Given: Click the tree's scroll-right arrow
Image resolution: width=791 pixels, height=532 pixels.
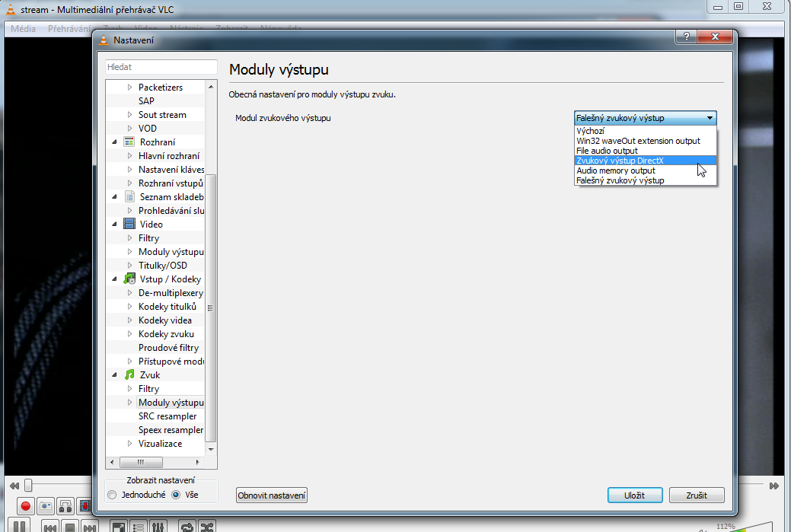Looking at the screenshot, I should [x=198, y=462].
